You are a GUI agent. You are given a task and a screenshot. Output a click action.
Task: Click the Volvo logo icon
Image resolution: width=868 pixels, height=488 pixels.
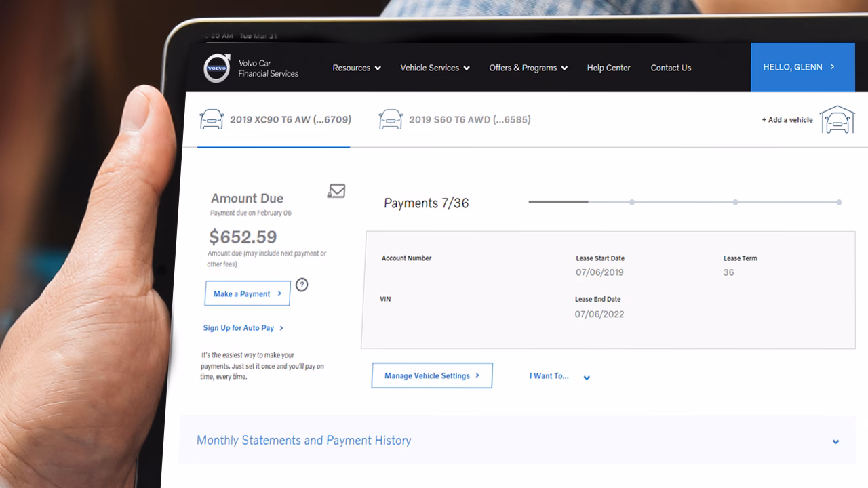pos(216,68)
